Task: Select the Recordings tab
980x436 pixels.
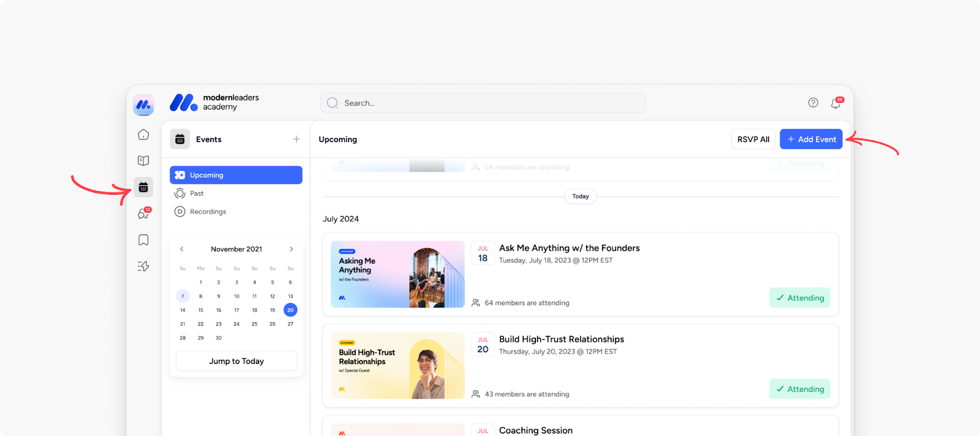Action: pos(236,212)
